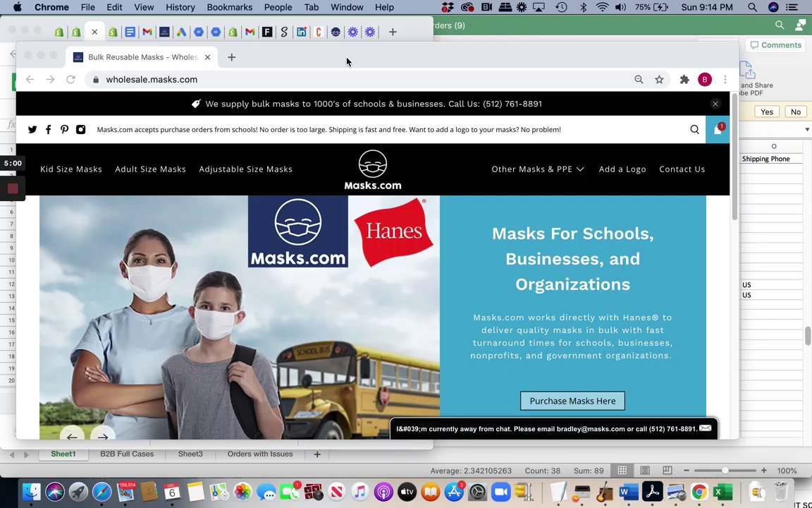Select Sheet1 tab in Excel
Screen dimensions: 812x508
pyautogui.click(x=63, y=454)
